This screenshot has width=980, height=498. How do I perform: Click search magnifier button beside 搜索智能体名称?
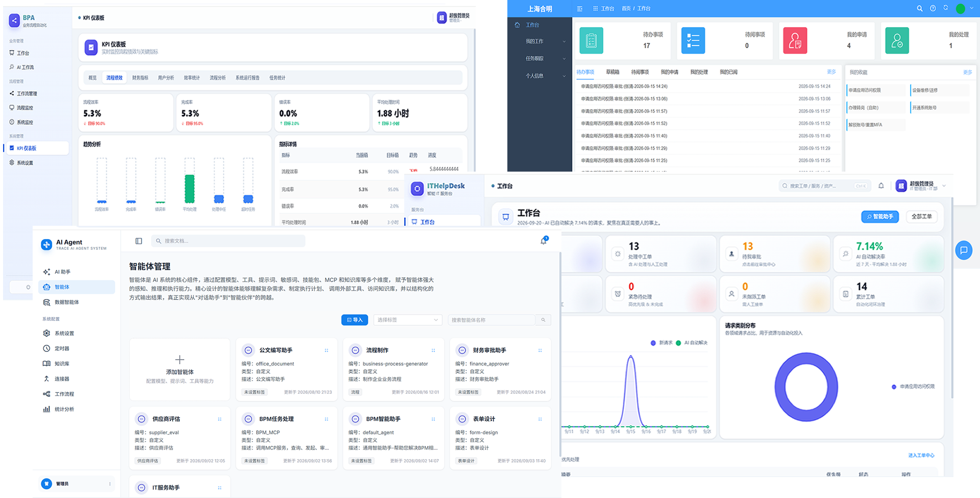pyautogui.click(x=543, y=320)
